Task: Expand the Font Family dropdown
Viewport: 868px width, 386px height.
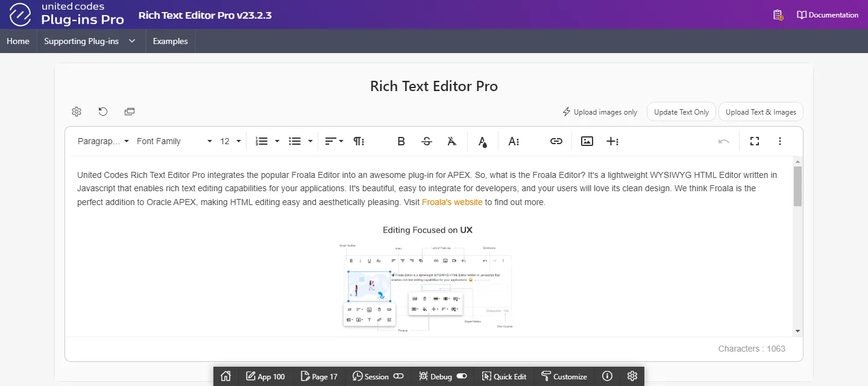Action: [174, 141]
